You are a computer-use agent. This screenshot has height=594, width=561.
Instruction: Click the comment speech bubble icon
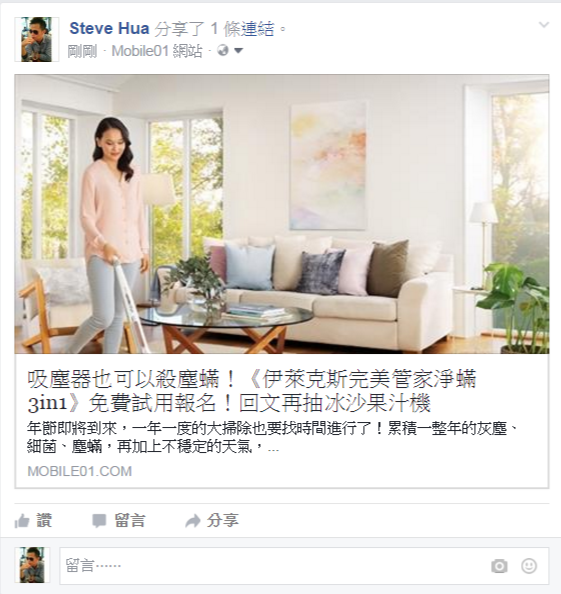[99, 521]
